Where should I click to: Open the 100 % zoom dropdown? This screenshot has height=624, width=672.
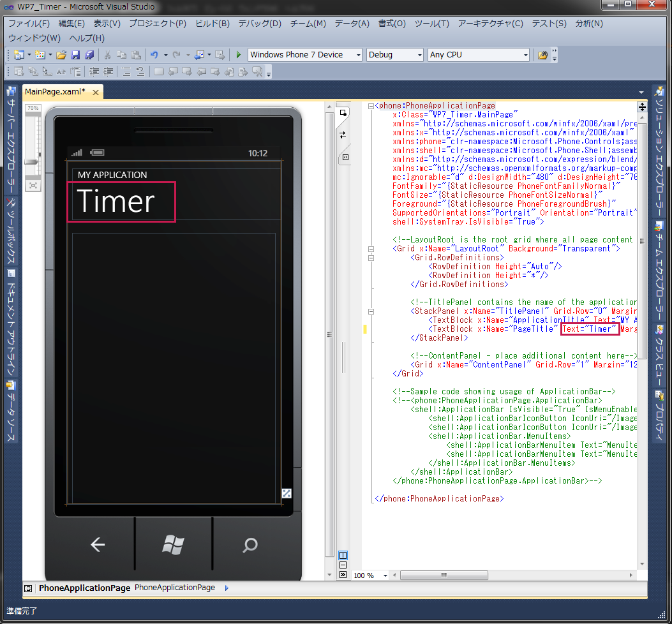click(x=385, y=576)
